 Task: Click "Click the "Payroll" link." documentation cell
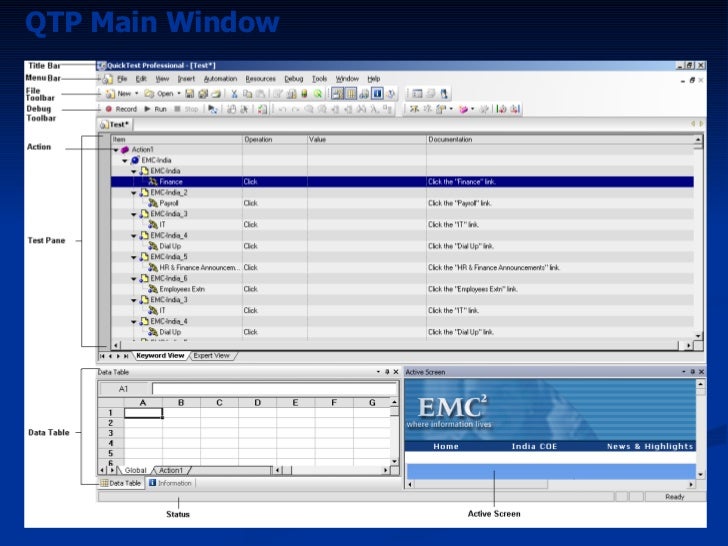(560, 203)
